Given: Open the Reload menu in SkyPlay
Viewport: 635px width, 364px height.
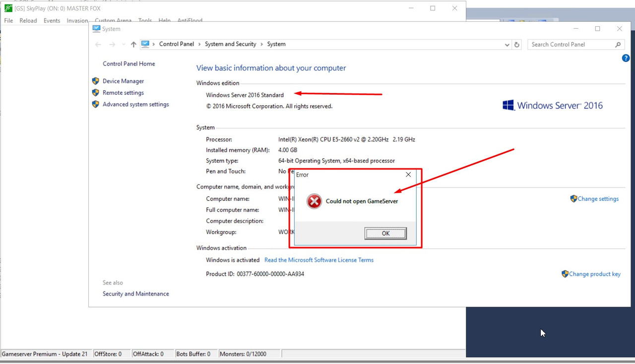Looking at the screenshot, I should [28, 21].
